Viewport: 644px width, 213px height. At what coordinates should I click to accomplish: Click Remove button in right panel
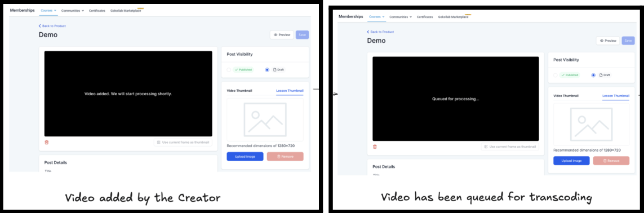(611, 161)
